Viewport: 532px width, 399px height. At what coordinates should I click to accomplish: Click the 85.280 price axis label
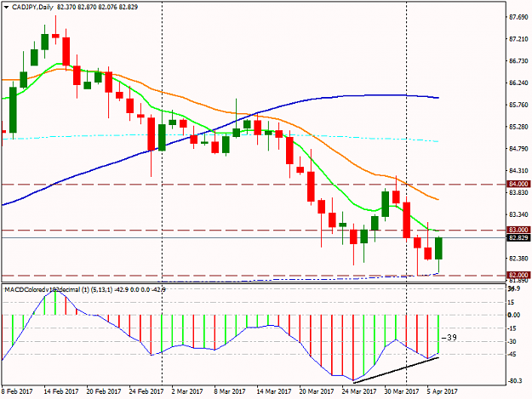[x=518, y=127]
